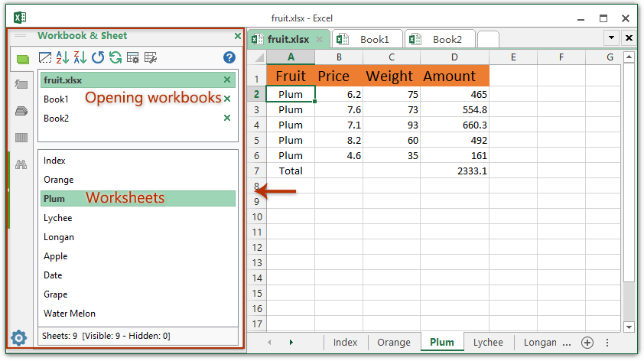Toggle the show hidden sheets icon
Viewport: 644px width, 361px height.
(x=46, y=57)
